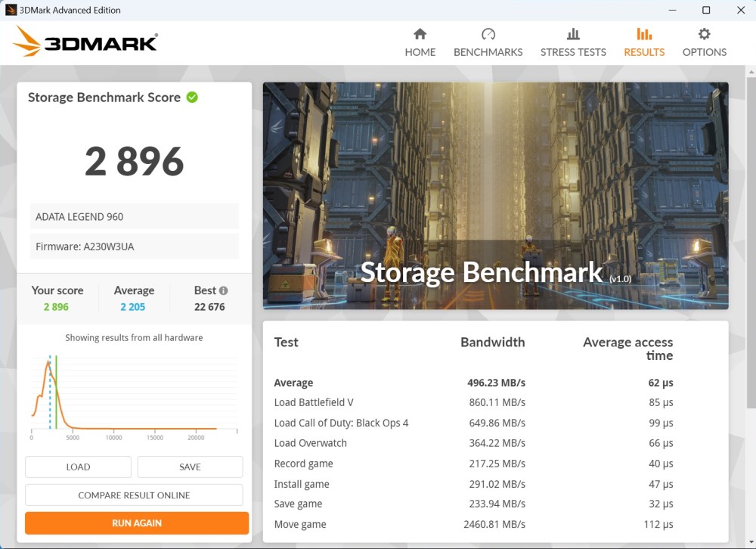756x549 pixels.
Task: Click the Stress Tests bar chart icon
Action: [x=573, y=34]
